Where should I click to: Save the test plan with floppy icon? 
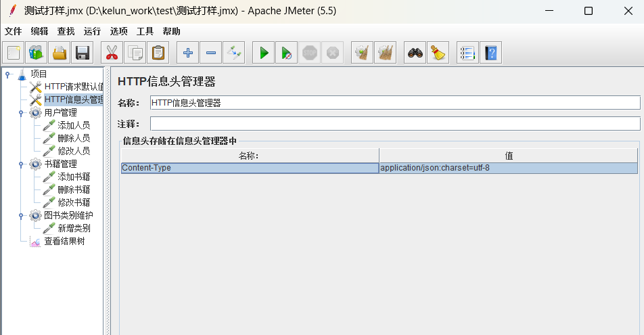[x=83, y=53]
